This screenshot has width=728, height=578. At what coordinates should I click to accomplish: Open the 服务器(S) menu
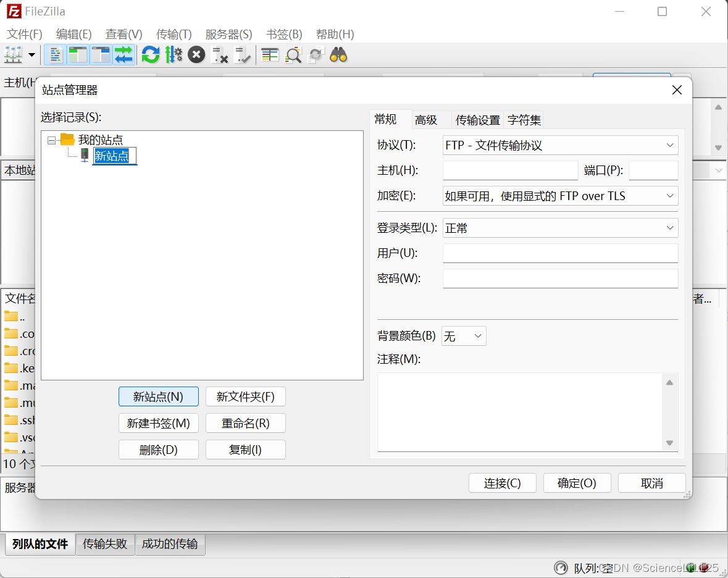tap(228, 35)
